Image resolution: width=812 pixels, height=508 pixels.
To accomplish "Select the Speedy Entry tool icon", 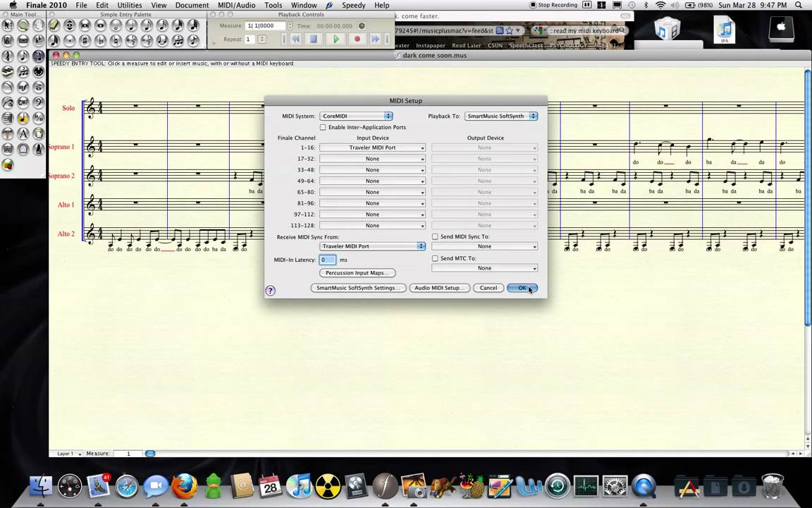I will [38, 56].
